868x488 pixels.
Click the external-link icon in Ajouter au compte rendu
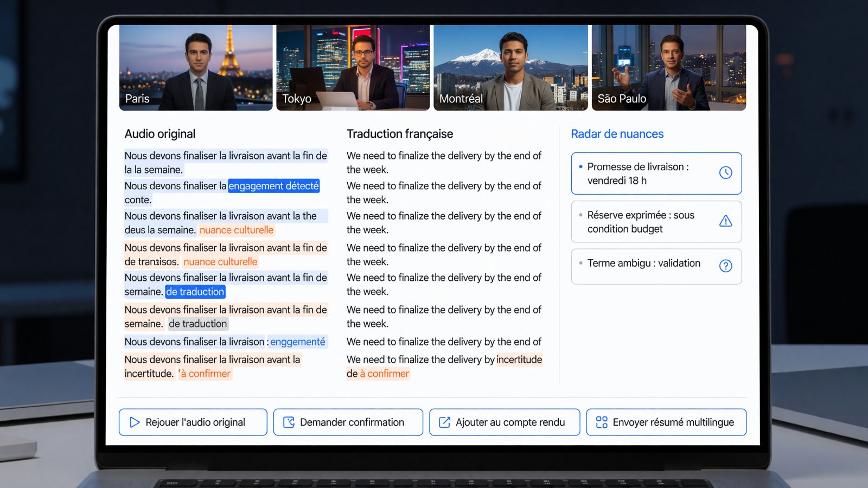coord(444,422)
